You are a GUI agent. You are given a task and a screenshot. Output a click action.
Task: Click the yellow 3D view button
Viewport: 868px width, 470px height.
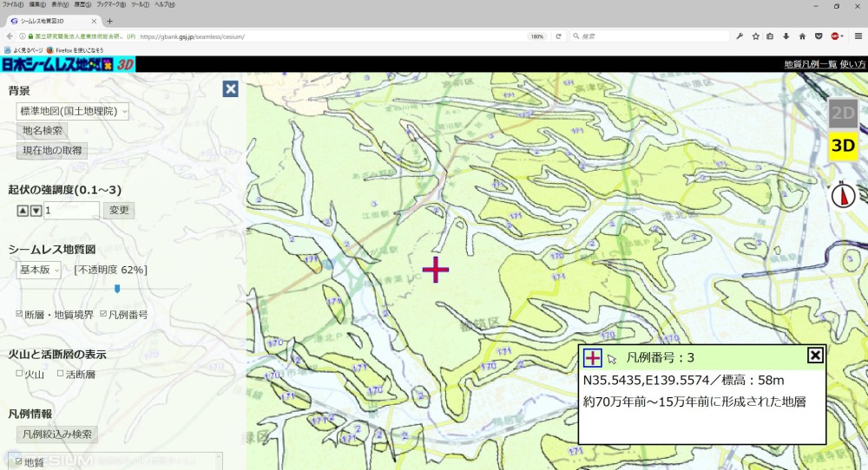[843, 146]
